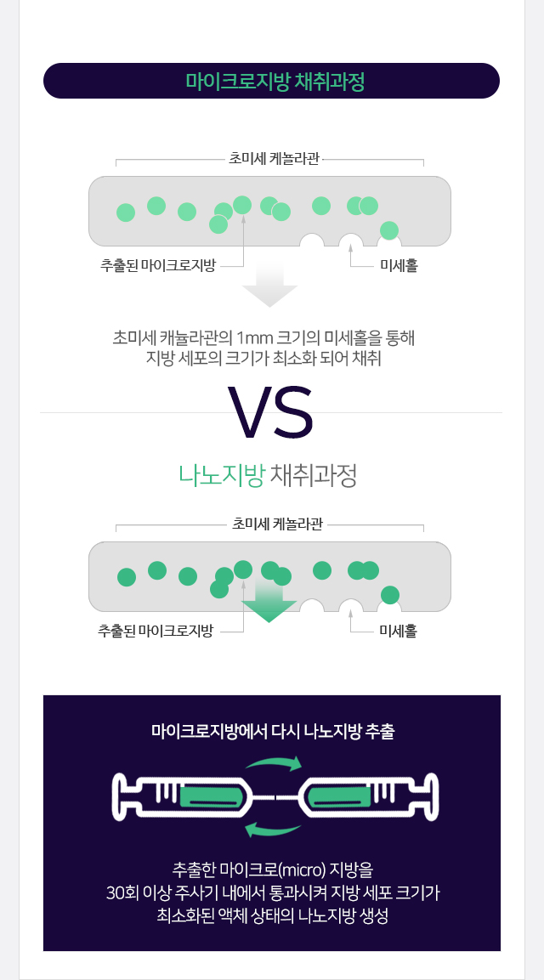Click the light green fat cell exiting upper cannula hole
The width and height of the screenshot is (544, 980).
click(x=389, y=230)
